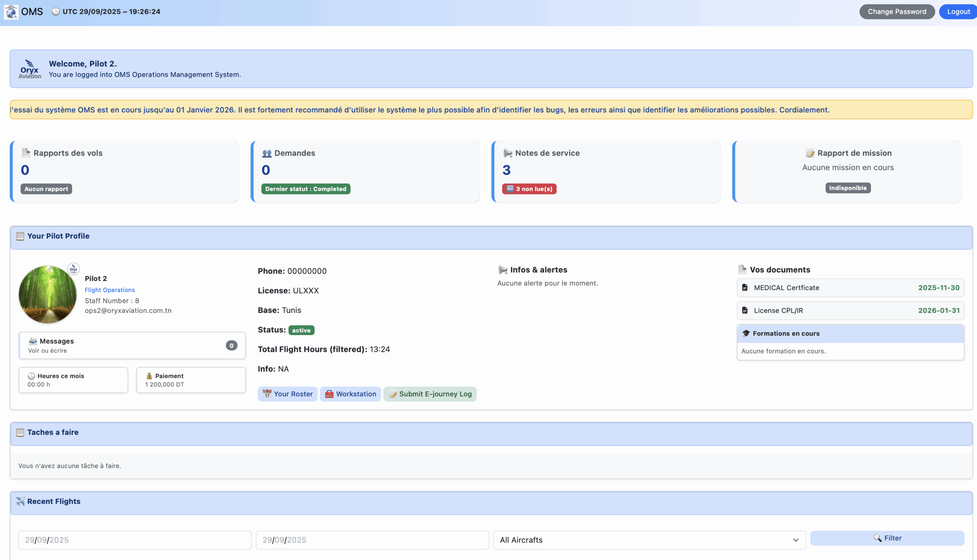Click the Rapports des vols document icon

point(26,153)
